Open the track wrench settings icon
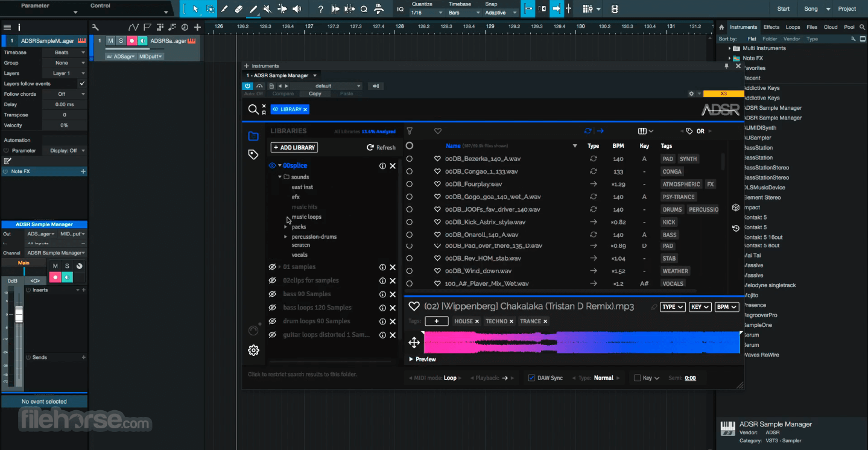Viewport: 868px width, 450px height. pos(95,27)
